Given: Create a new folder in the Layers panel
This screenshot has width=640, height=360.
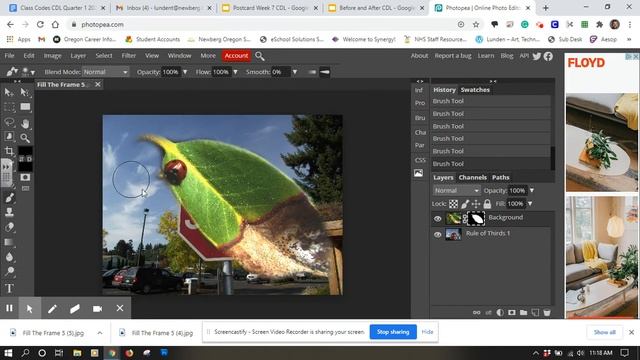Looking at the screenshot, I should (523, 313).
